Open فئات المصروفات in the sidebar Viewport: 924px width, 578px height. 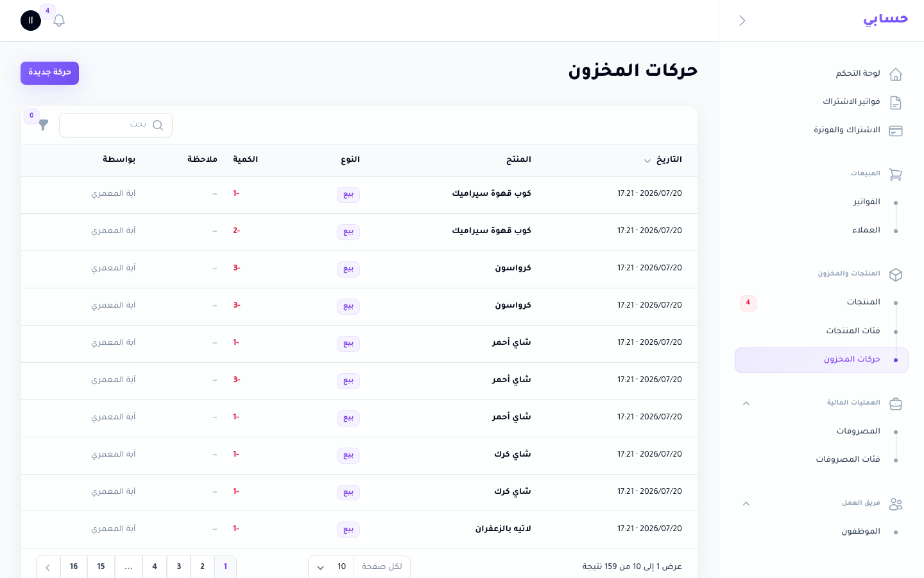(848, 460)
